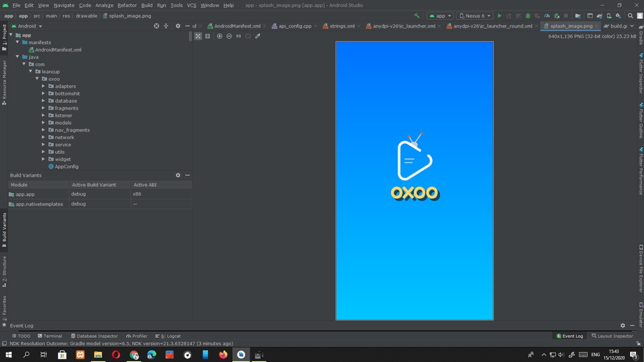Toggle the Flutter Inspector side tab
This screenshot has height=362, width=644.
(641, 74)
